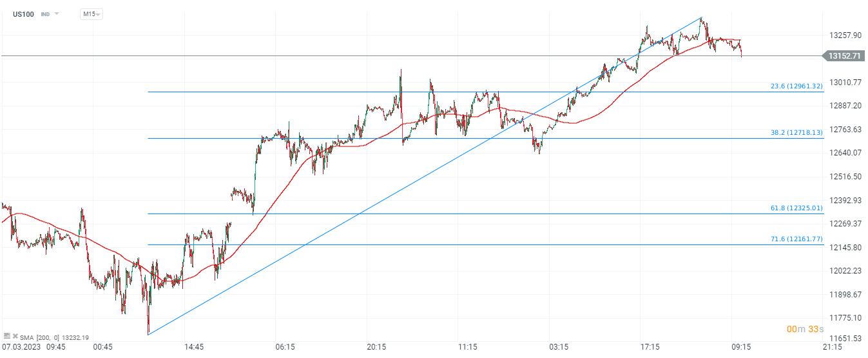Click the 03:15 time axis label
This screenshot has height=358, width=868.
pyautogui.click(x=559, y=346)
